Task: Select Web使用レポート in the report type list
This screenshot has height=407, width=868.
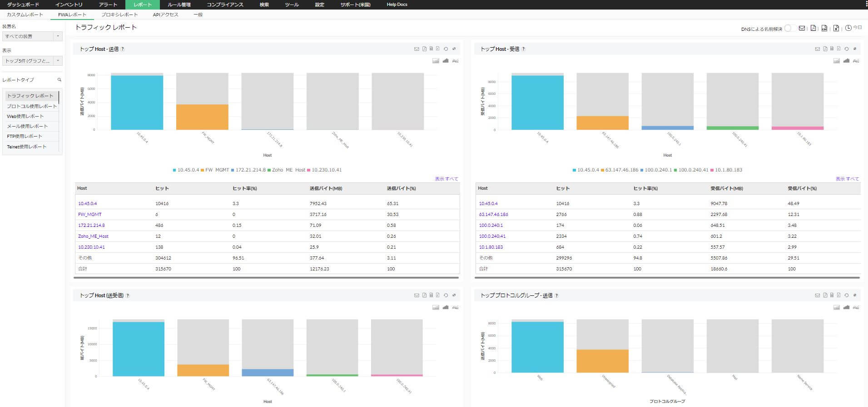Action: point(25,117)
